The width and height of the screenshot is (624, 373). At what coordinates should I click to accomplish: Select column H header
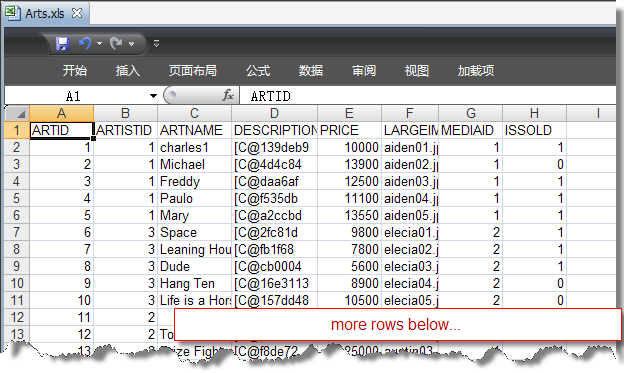534,113
